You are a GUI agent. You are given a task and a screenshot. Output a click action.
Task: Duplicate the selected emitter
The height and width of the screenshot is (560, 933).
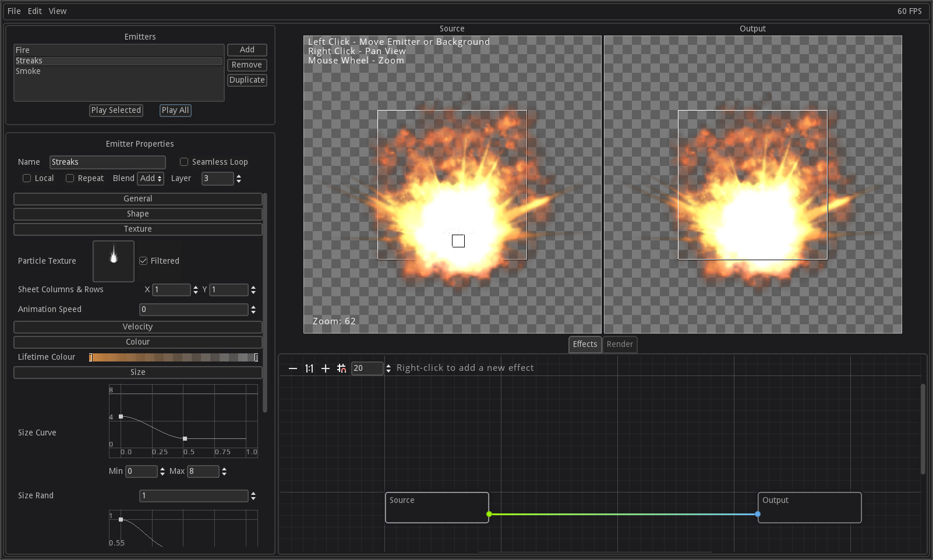tap(247, 80)
